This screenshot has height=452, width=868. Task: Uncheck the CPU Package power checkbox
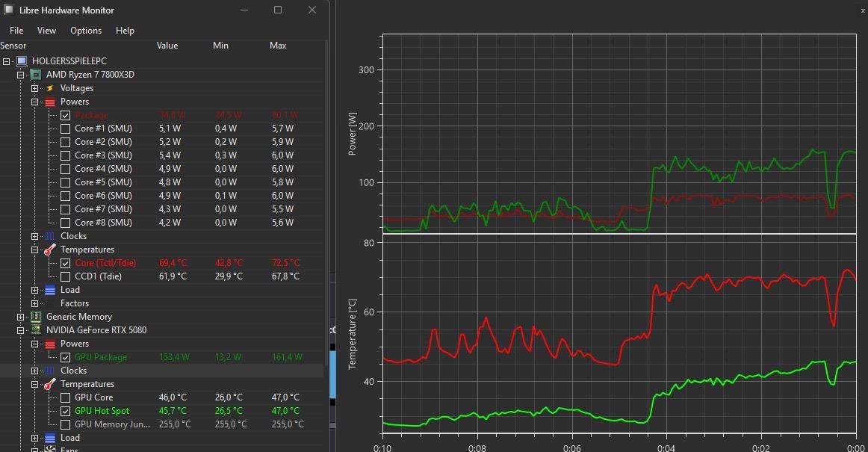[65, 115]
